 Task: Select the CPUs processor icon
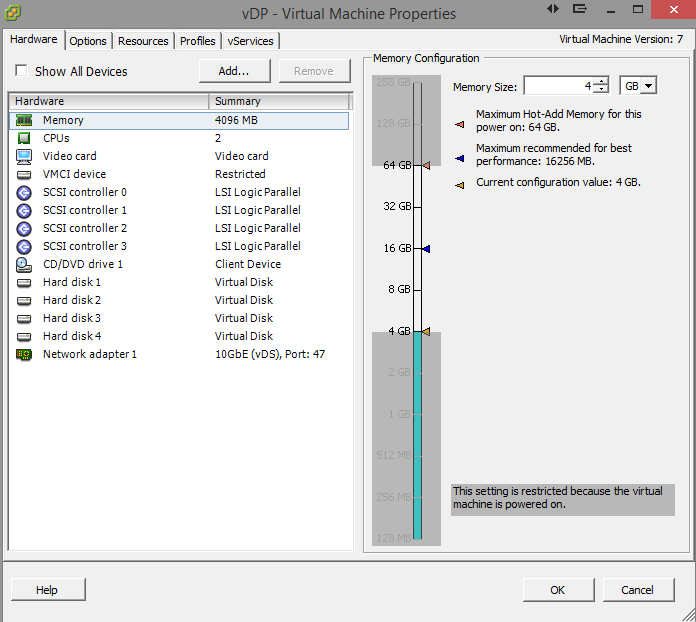pos(24,138)
